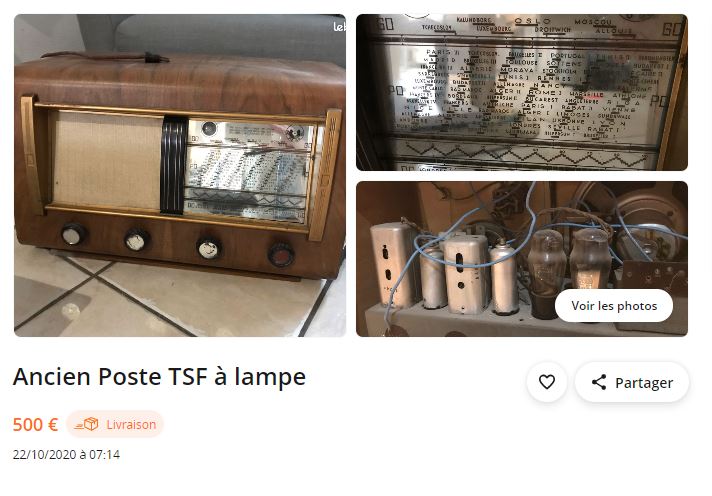The image size is (712, 496).
Task: Click the Livraison badge
Action: [115, 424]
